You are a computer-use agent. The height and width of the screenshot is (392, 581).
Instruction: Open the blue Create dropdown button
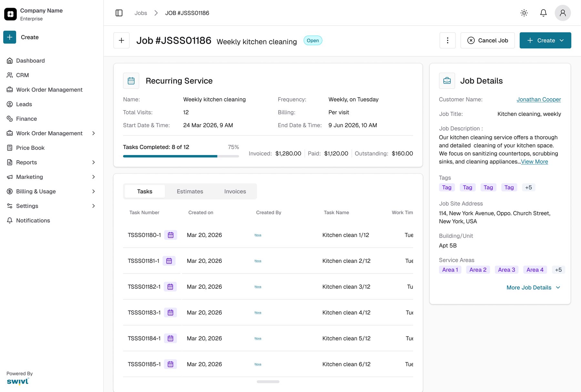tap(545, 40)
